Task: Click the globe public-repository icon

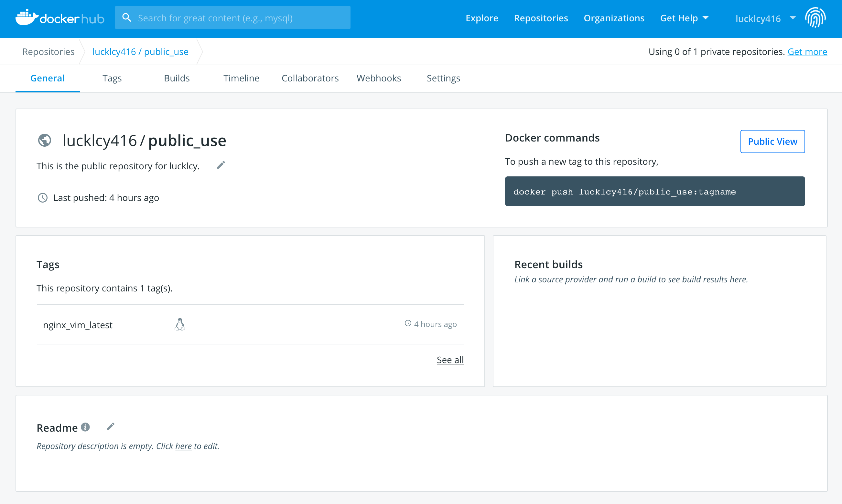Action: 45,140
